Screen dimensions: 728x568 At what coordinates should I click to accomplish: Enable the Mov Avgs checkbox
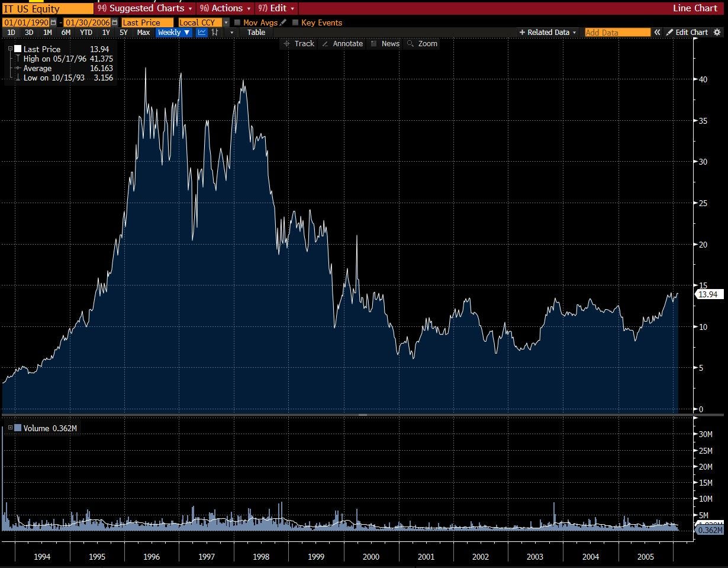(x=237, y=23)
